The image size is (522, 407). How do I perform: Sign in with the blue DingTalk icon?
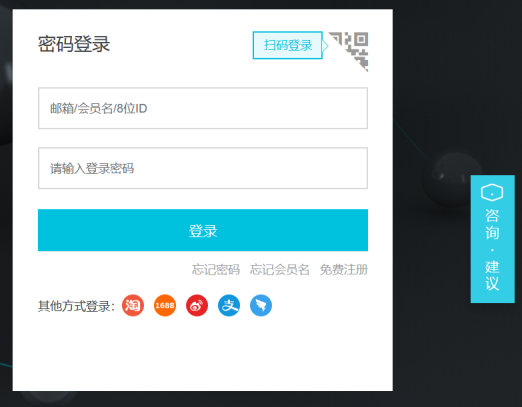[261, 305]
